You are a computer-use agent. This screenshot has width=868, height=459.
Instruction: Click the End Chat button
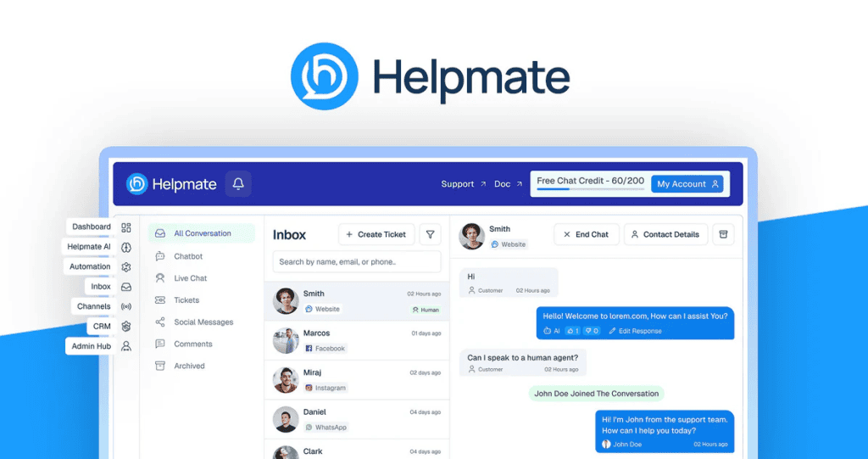coord(587,234)
